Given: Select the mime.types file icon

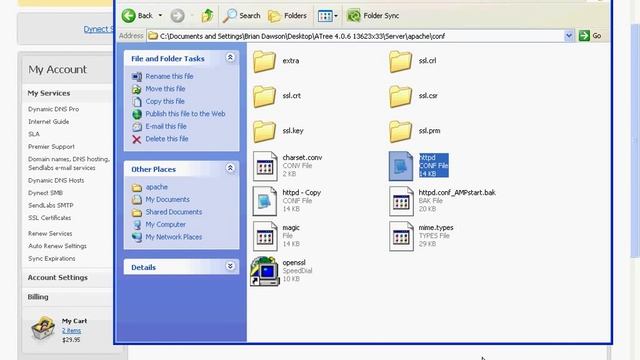Looking at the screenshot, I should pyautogui.click(x=401, y=236).
